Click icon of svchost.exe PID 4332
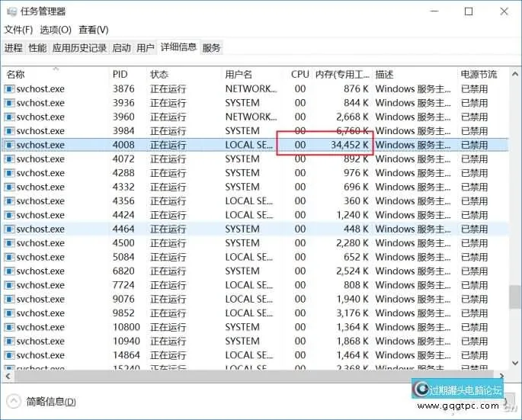Image resolution: width=522 pixels, height=420 pixels. tap(9, 187)
